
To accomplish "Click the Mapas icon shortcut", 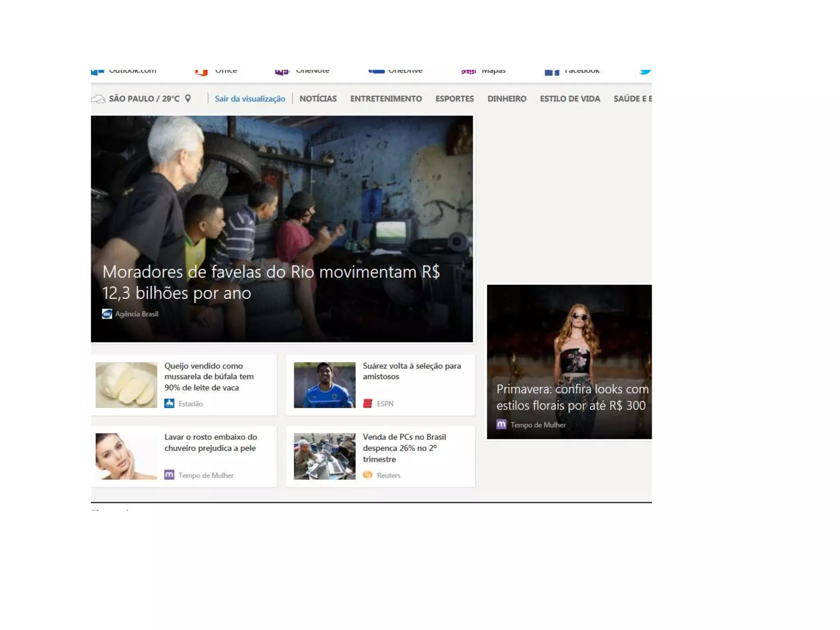I will (x=468, y=72).
